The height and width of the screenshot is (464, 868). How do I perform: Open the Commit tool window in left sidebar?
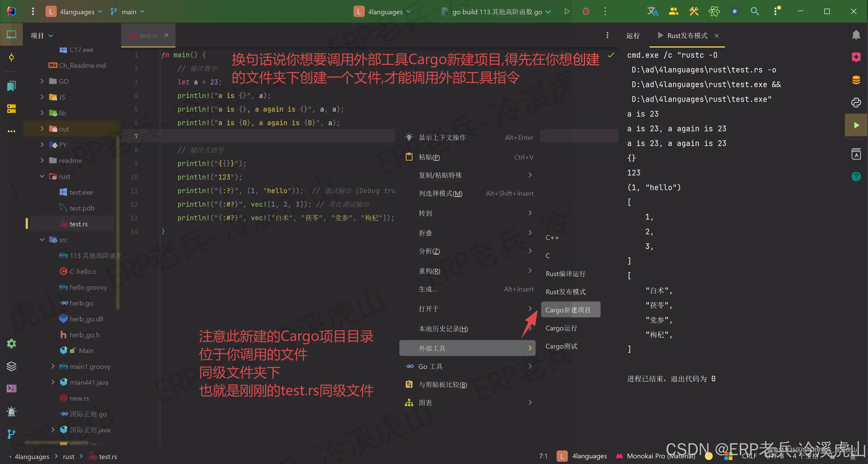pyautogui.click(x=11, y=57)
